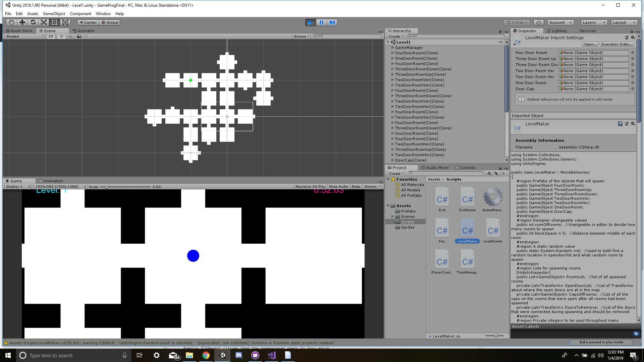The image size is (644, 362).
Task: Click the Execution Order button
Action: tap(616, 44)
